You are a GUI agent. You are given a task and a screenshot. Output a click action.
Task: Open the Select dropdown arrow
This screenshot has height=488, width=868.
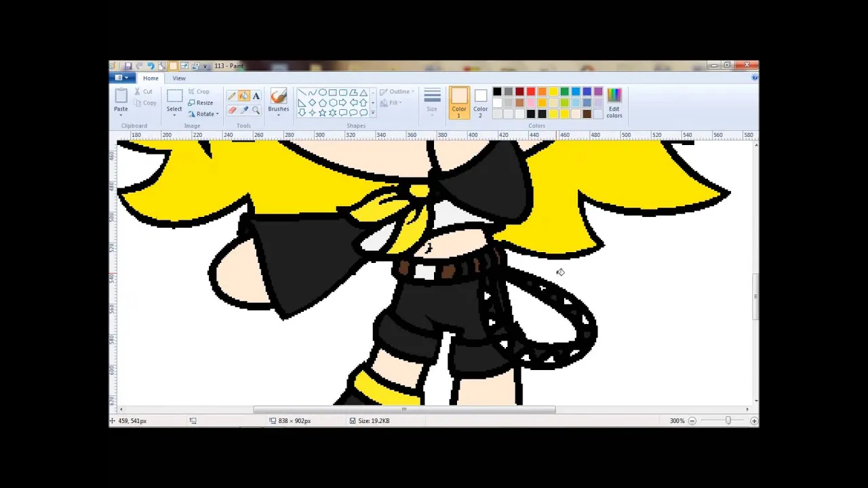(174, 115)
